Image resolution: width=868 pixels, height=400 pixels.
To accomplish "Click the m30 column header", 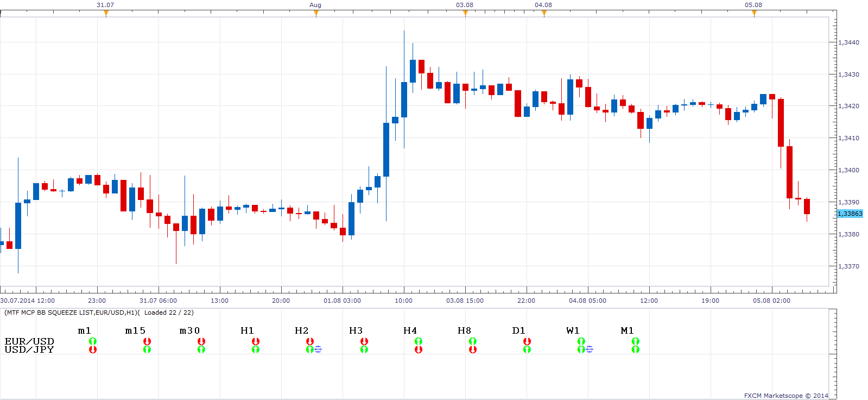I will coord(189,330).
